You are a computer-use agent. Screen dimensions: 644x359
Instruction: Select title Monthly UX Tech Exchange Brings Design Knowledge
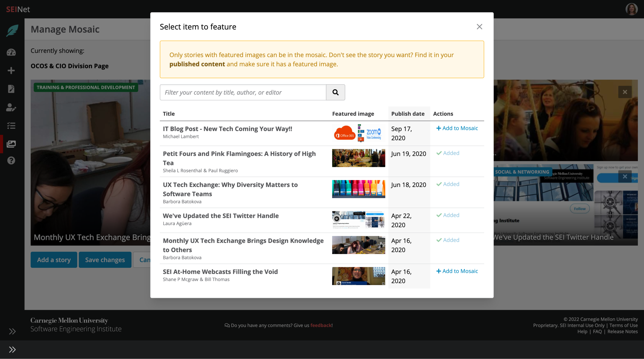tap(243, 245)
